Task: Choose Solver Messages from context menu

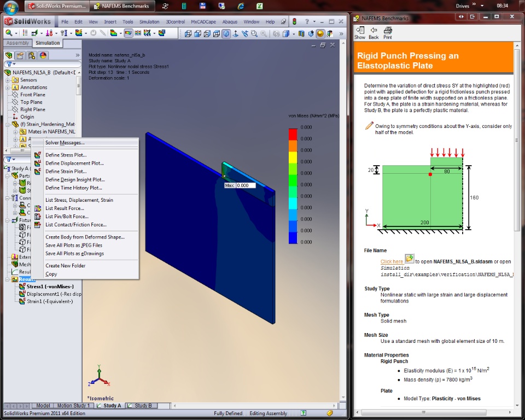Action: 85,143
